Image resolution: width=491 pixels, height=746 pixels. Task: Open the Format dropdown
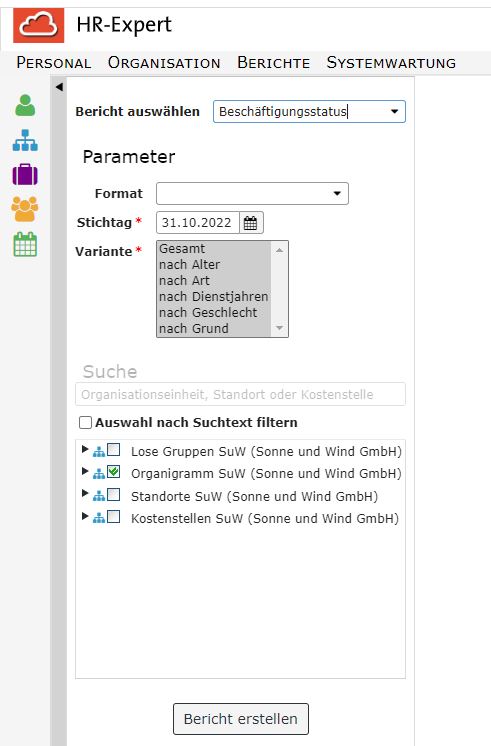pyautogui.click(x=252, y=194)
